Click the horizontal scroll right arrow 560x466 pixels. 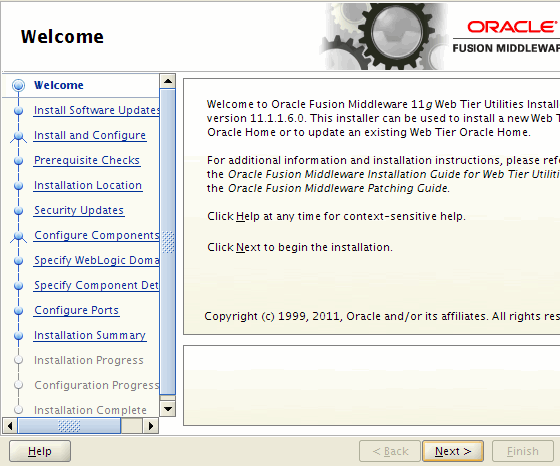click(150, 426)
